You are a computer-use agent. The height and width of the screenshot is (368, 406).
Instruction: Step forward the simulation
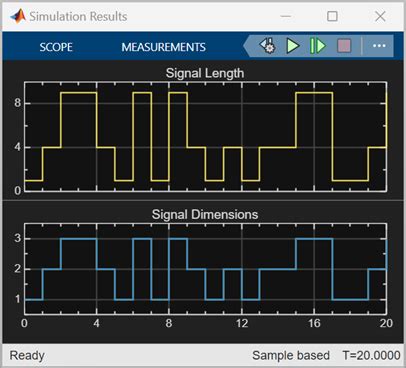tap(317, 46)
